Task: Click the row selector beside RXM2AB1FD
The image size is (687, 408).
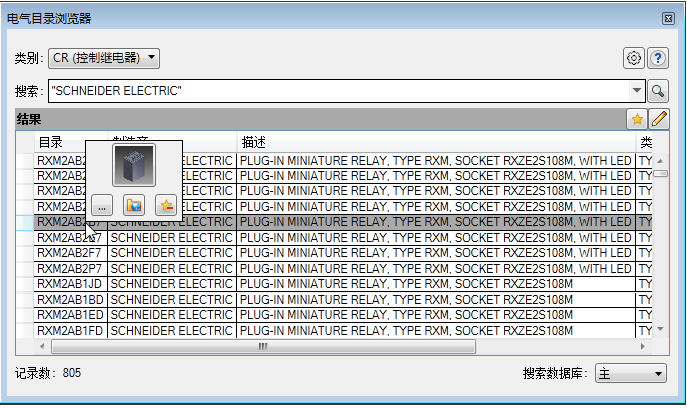Action: click(25, 331)
